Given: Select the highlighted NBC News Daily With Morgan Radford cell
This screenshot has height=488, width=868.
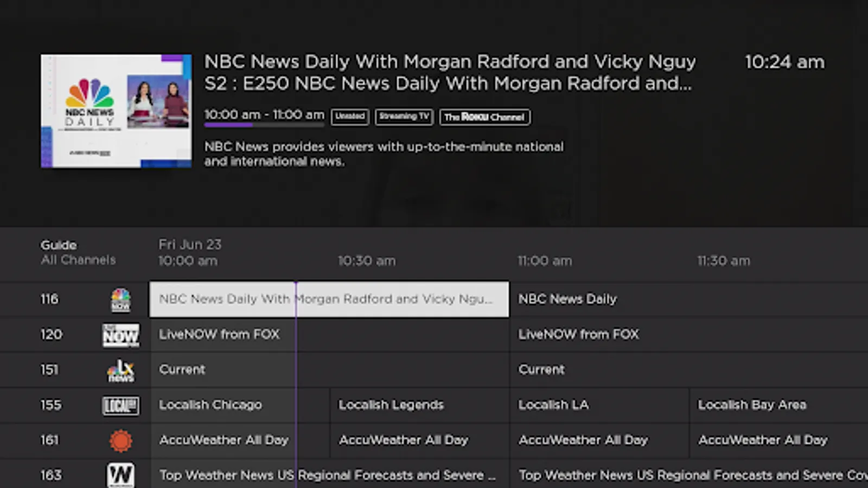Looking at the screenshot, I should pos(329,299).
